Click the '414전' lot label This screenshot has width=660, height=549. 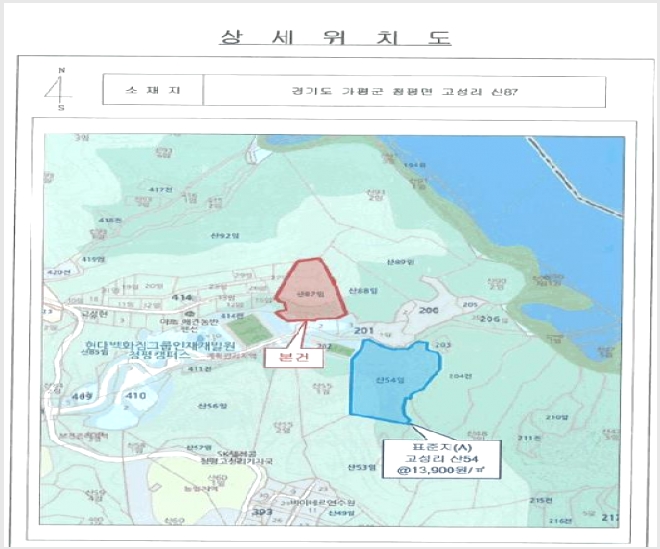(x=232, y=315)
